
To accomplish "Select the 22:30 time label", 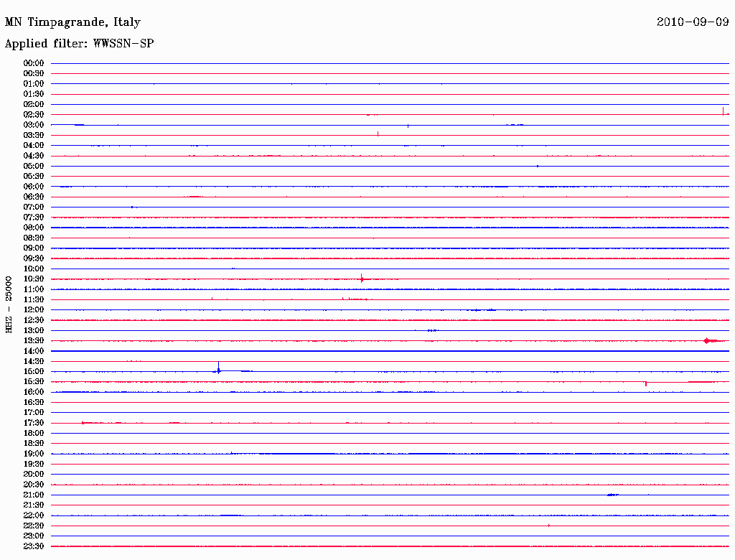I will [x=34, y=526].
